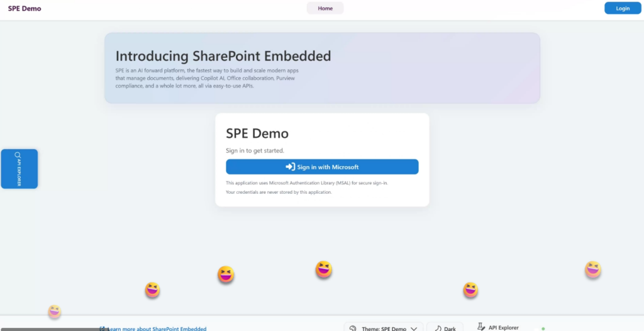Open the API Explorer side panel tab
644x331 pixels.
pyautogui.click(x=19, y=169)
